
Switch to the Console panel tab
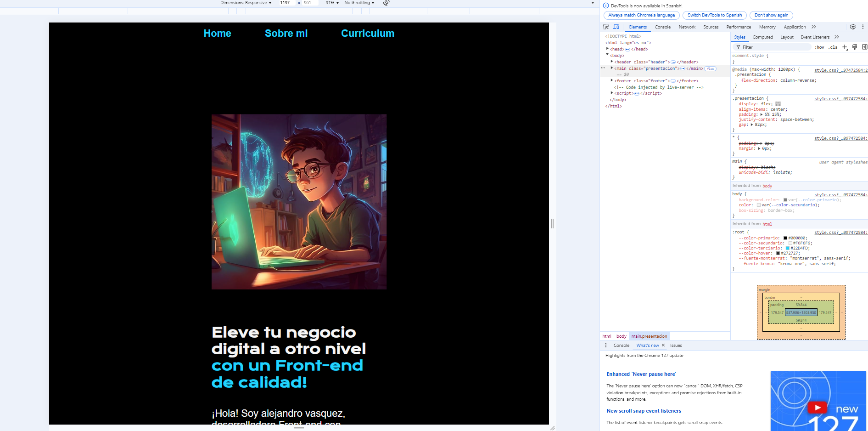662,27
